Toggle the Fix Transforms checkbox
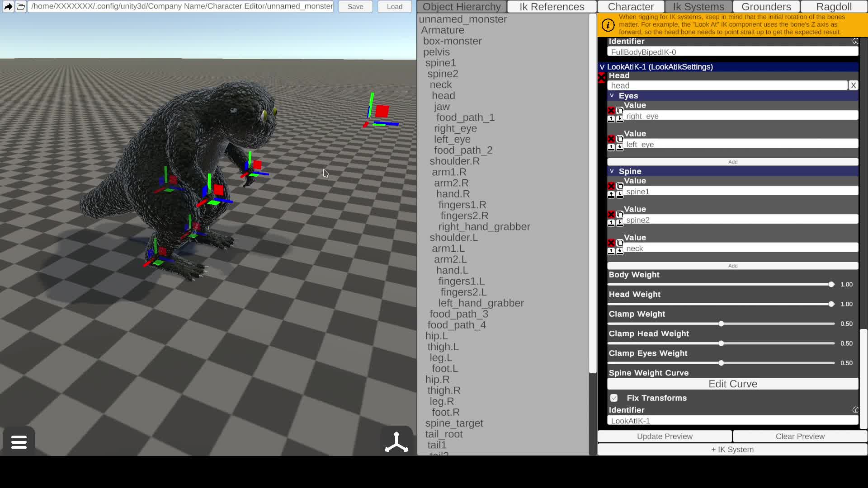 (614, 398)
